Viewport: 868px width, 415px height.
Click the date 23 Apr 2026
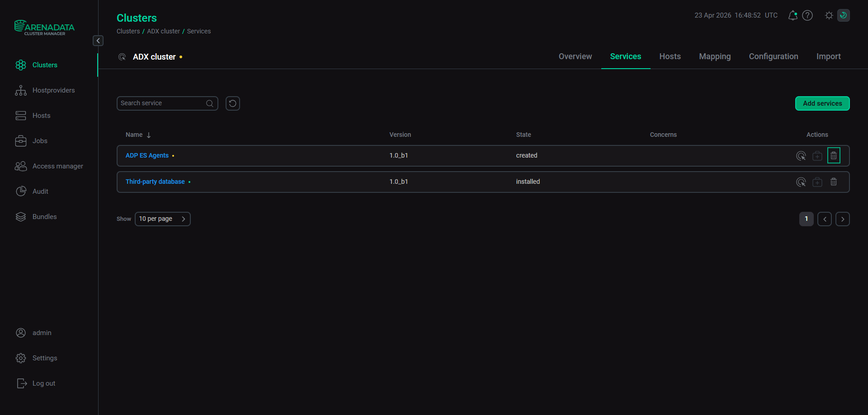point(713,15)
